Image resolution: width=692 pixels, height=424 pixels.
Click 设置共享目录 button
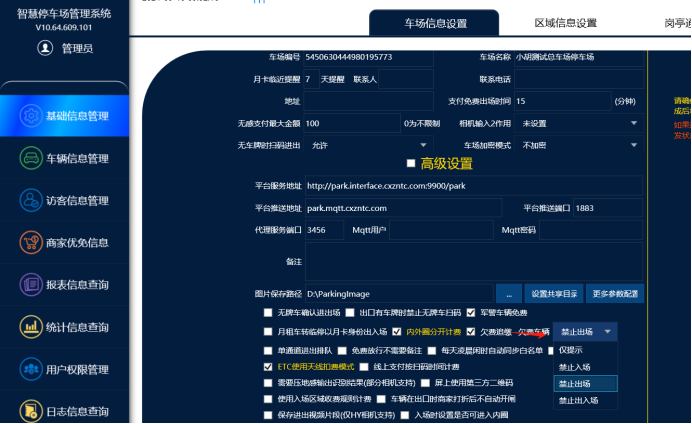[x=554, y=294]
